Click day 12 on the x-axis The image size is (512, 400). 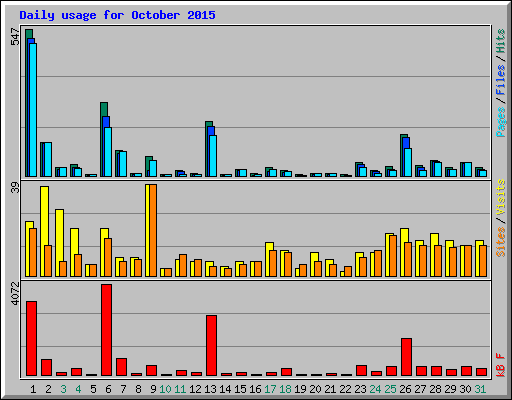[195, 389]
